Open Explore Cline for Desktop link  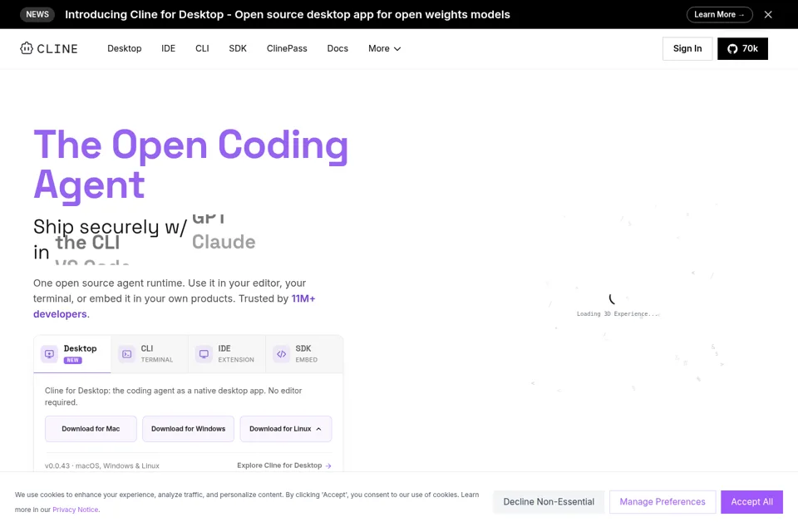pyautogui.click(x=284, y=465)
